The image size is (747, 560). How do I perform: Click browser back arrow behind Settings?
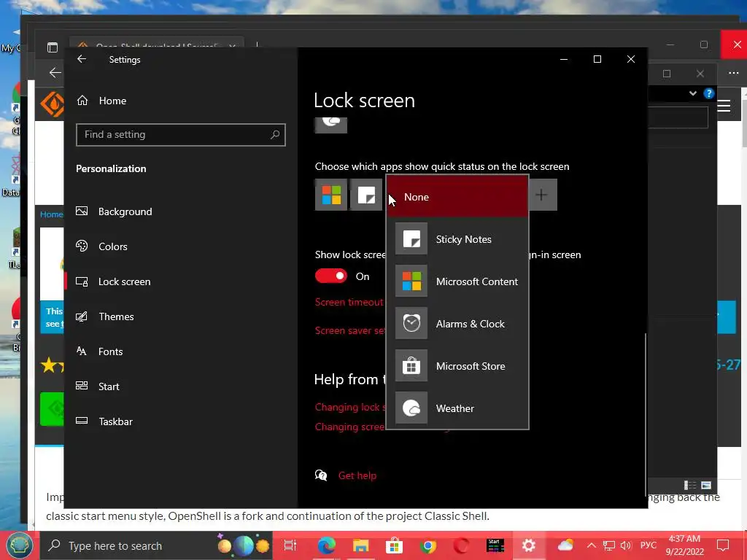[x=55, y=73]
